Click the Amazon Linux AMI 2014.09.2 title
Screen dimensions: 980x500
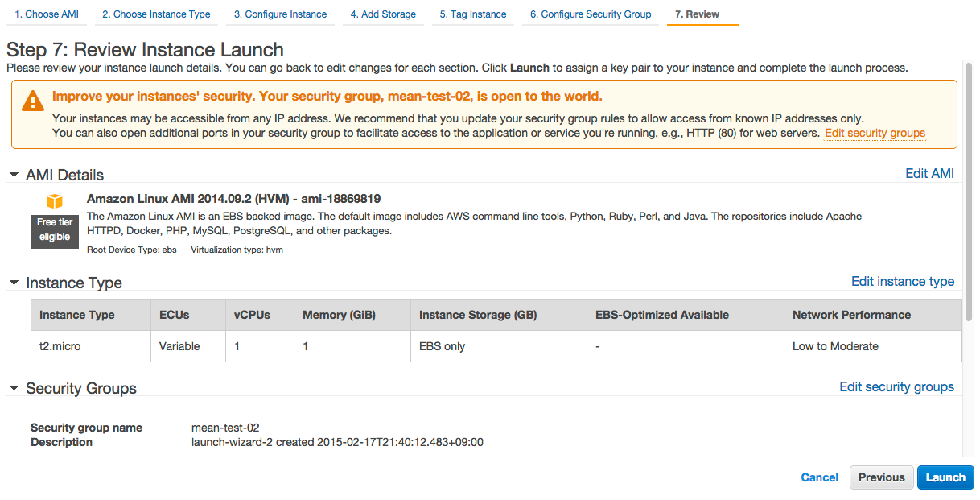(x=233, y=198)
